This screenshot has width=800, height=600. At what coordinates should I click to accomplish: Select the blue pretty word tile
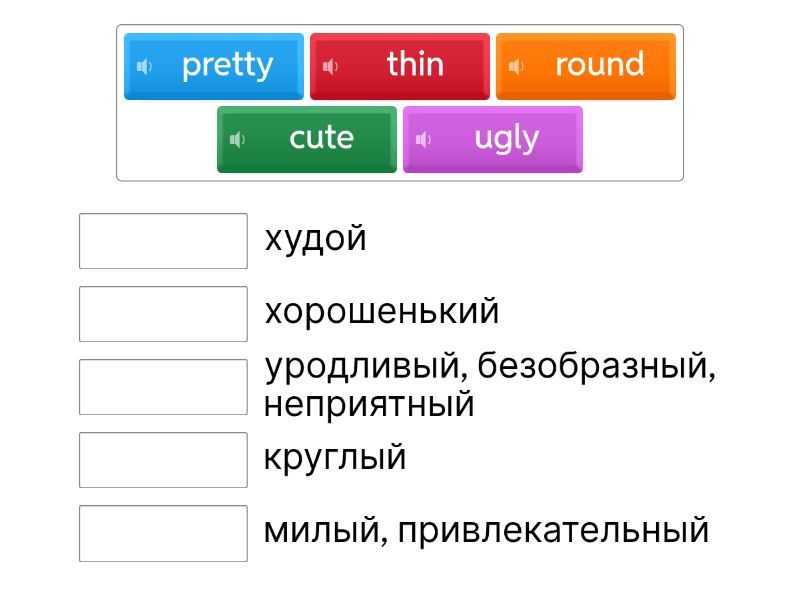coord(227,66)
